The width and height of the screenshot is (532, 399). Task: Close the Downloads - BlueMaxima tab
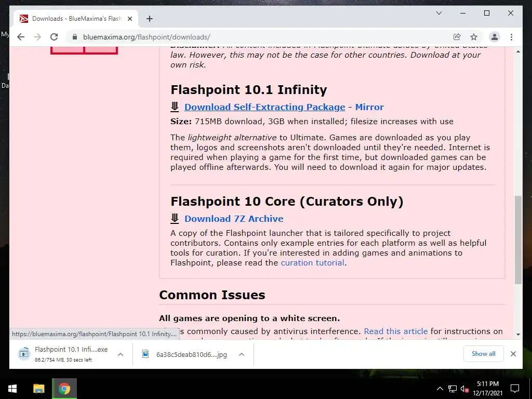tap(129, 19)
